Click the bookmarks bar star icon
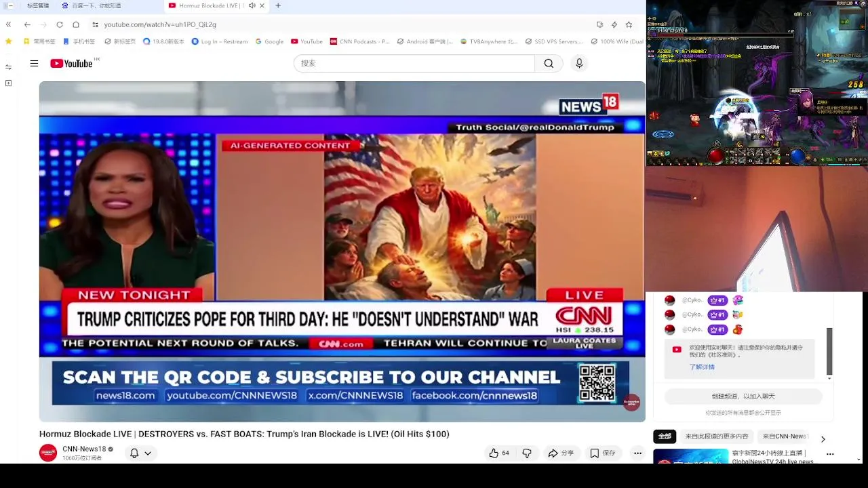This screenshot has width=868, height=488. pyautogui.click(x=9, y=41)
